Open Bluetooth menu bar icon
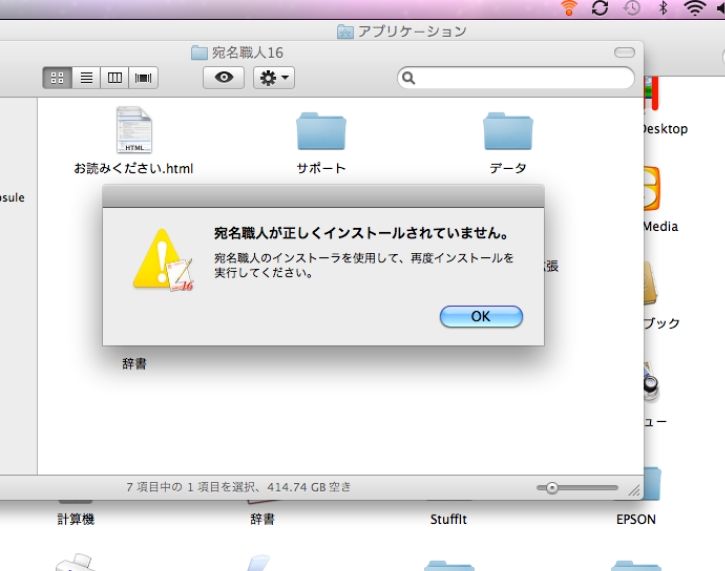725x571 pixels. pyautogui.click(x=663, y=8)
